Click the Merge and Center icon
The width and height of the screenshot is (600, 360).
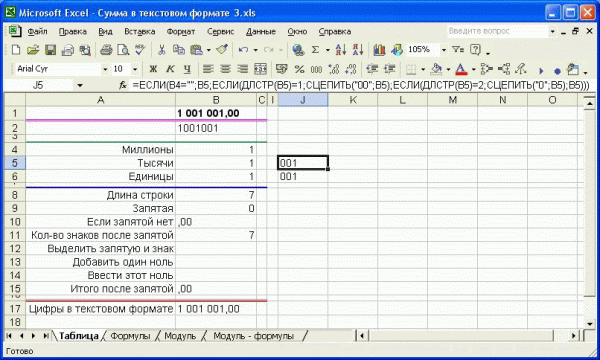coord(261,69)
